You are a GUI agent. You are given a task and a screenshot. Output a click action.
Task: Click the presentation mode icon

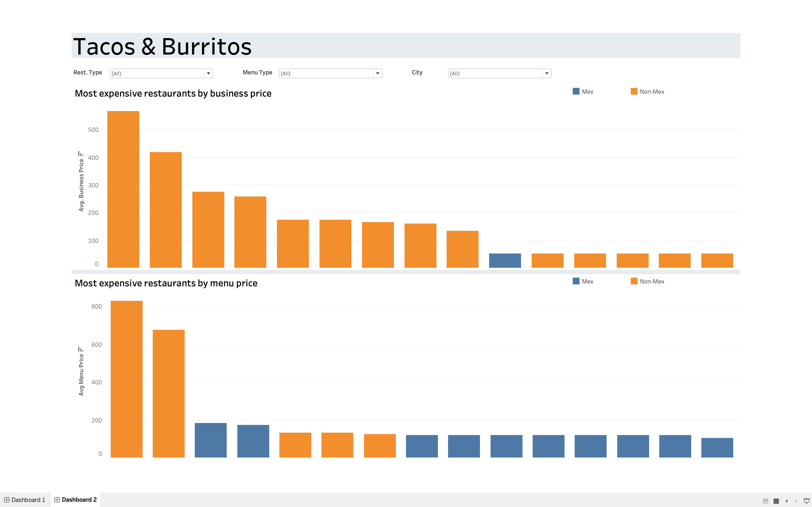click(806, 501)
